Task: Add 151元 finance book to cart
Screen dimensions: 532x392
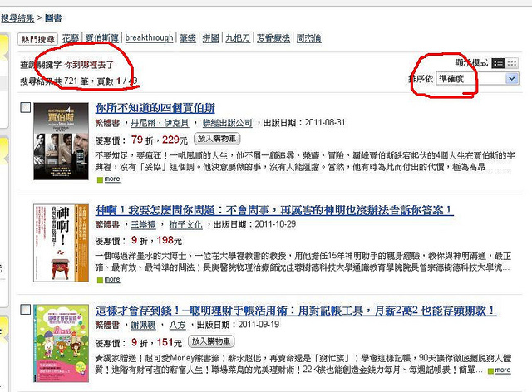Action: [x=211, y=341]
